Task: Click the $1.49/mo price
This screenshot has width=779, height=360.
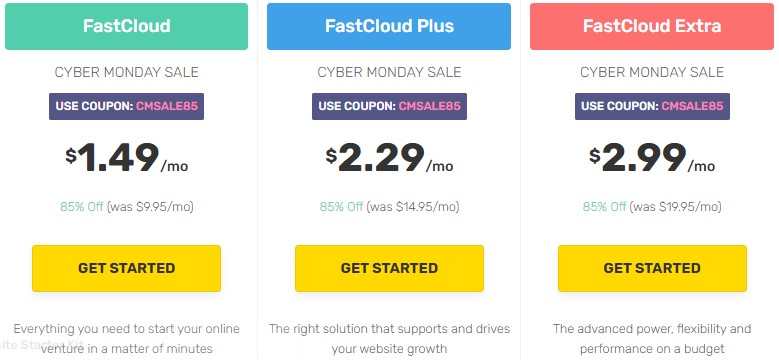Action: 127,158
